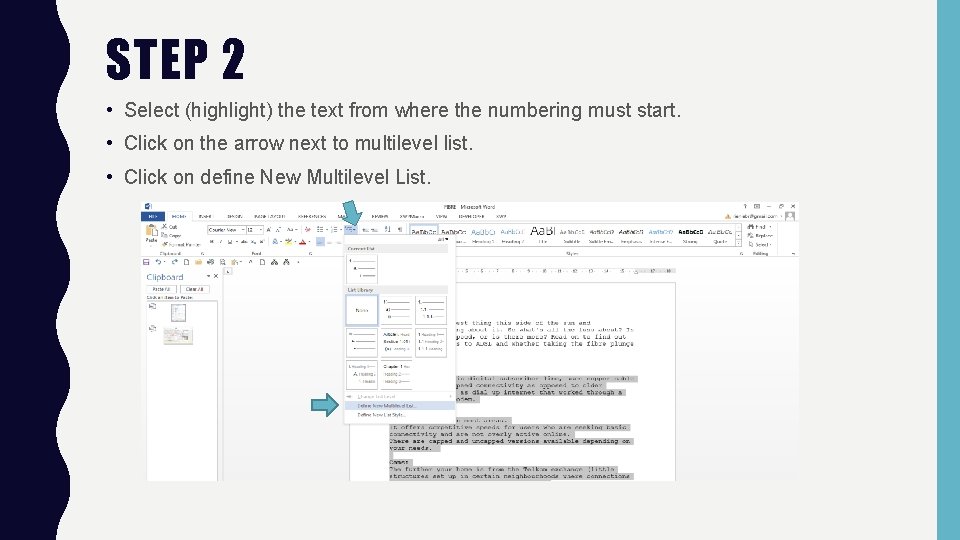Choose Define New Multilevel List
The height and width of the screenshot is (540, 960).
tap(399, 405)
